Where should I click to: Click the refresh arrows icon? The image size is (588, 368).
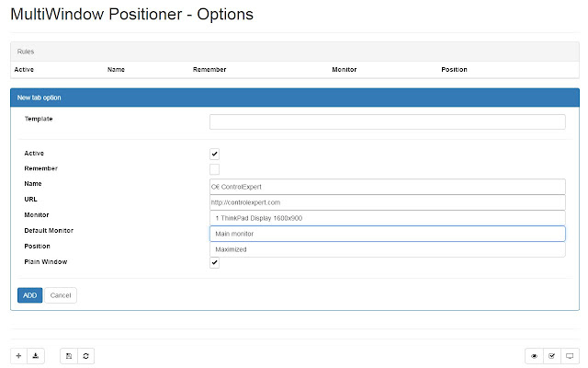[85, 355]
